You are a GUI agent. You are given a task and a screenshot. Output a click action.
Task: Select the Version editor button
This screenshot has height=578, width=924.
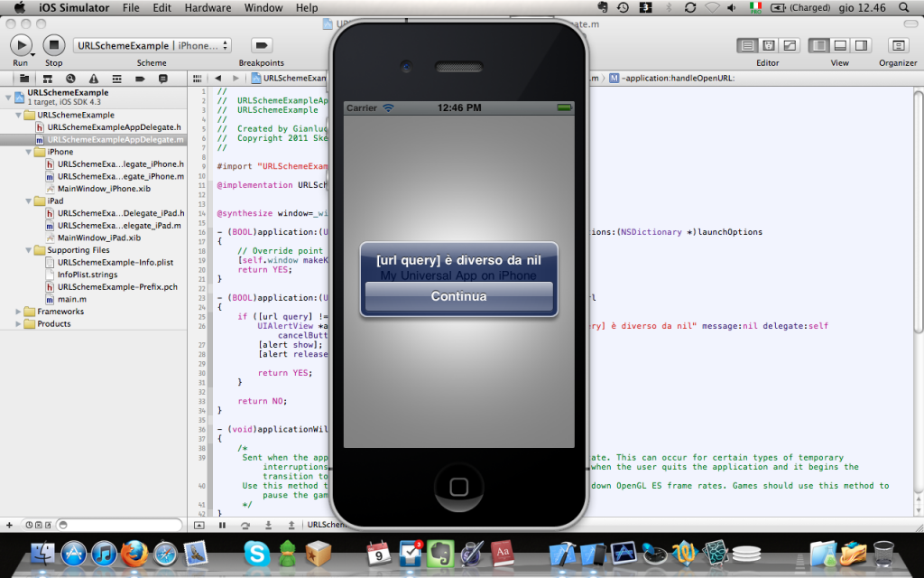790,45
